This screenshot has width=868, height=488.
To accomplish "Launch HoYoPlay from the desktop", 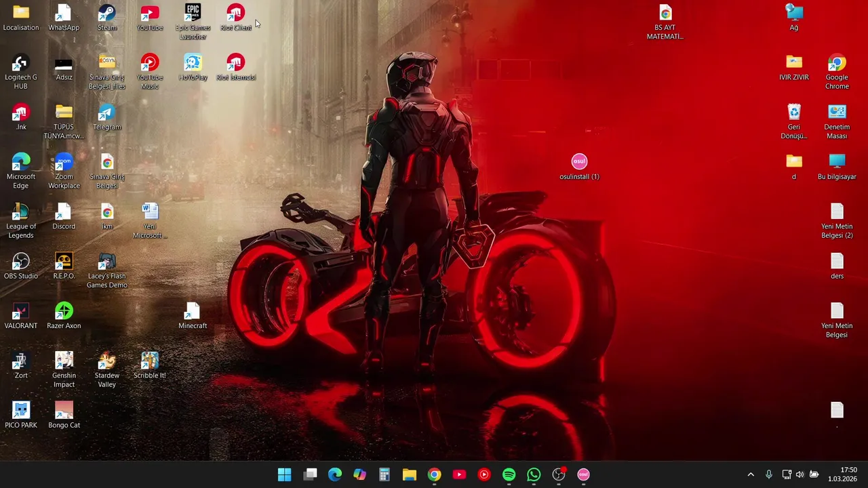I will tap(193, 68).
